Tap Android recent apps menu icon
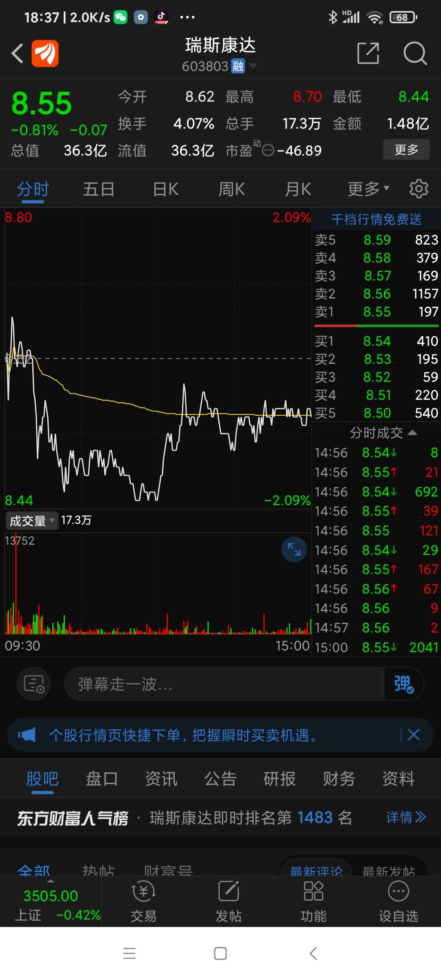This screenshot has height=980, width=441. click(x=129, y=953)
